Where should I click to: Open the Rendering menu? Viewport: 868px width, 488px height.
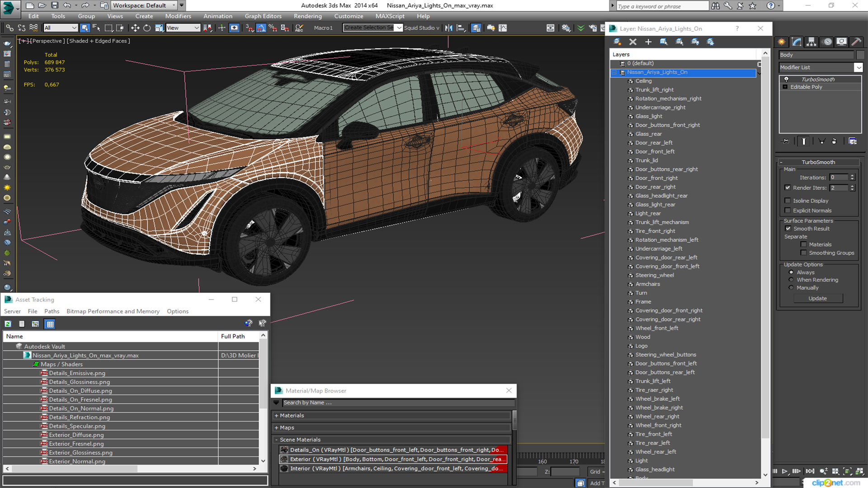[x=307, y=16]
